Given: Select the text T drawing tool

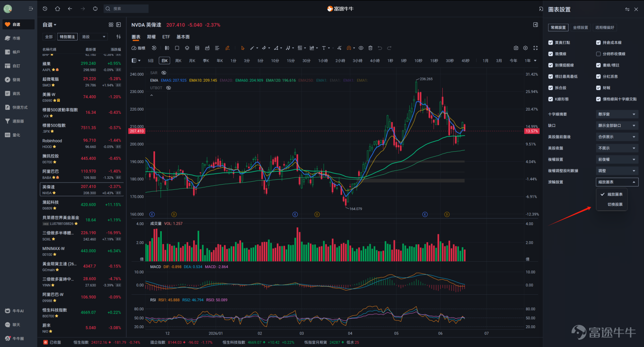Looking at the screenshot, I should point(324,48).
